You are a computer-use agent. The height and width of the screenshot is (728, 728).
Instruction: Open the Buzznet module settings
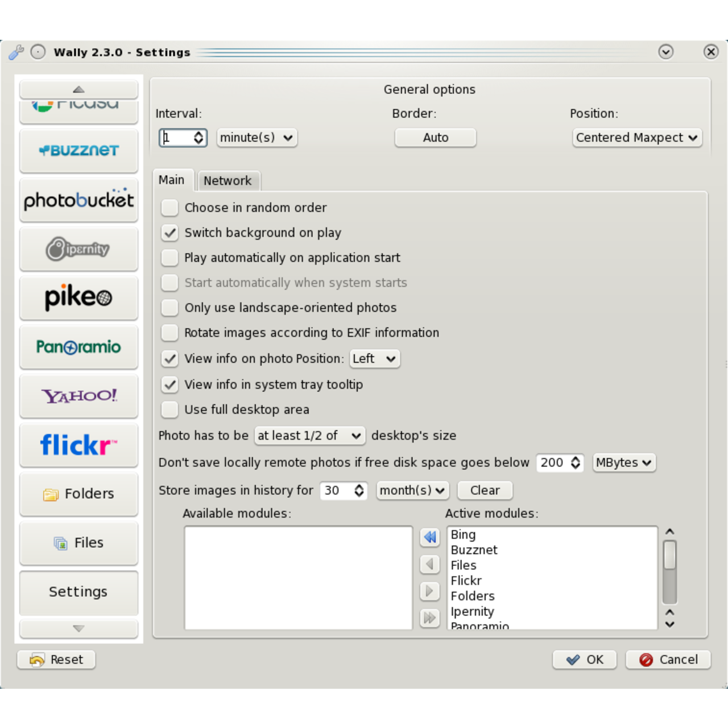[78, 151]
